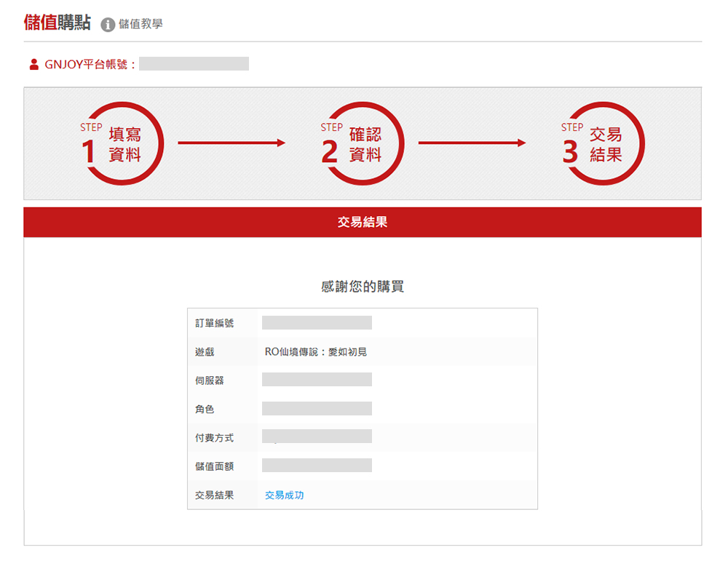Click the red user icon before GNJOY平台帳號

coord(34,64)
